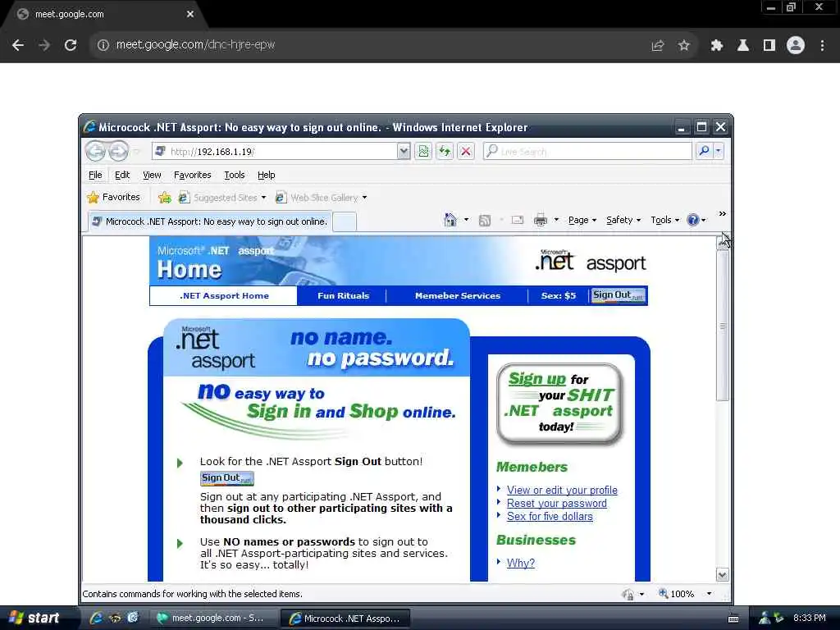Click the RSS feeds icon
Image resolution: width=840 pixels, height=630 pixels.
click(484, 220)
